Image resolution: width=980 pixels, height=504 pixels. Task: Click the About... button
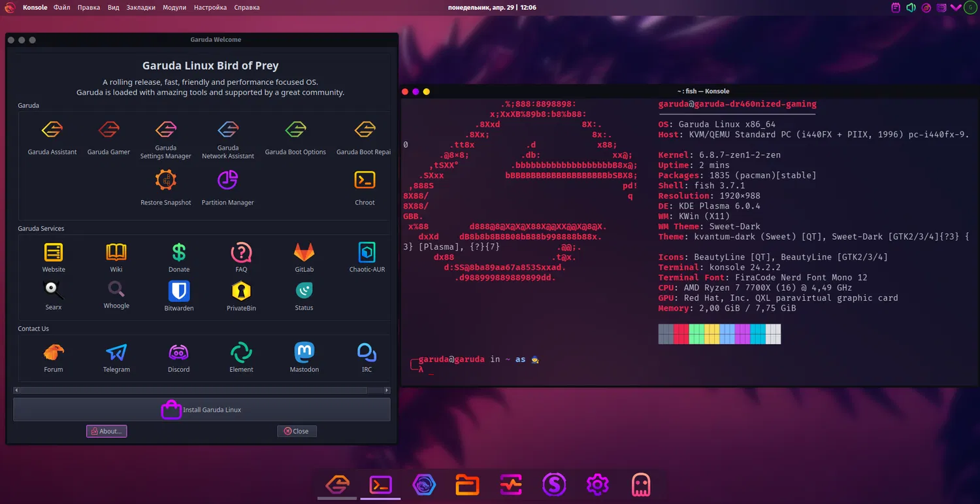coord(106,431)
